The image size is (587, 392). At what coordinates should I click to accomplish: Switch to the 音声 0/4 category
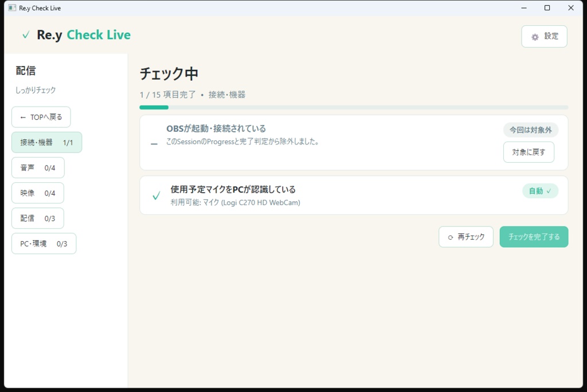[38, 168]
